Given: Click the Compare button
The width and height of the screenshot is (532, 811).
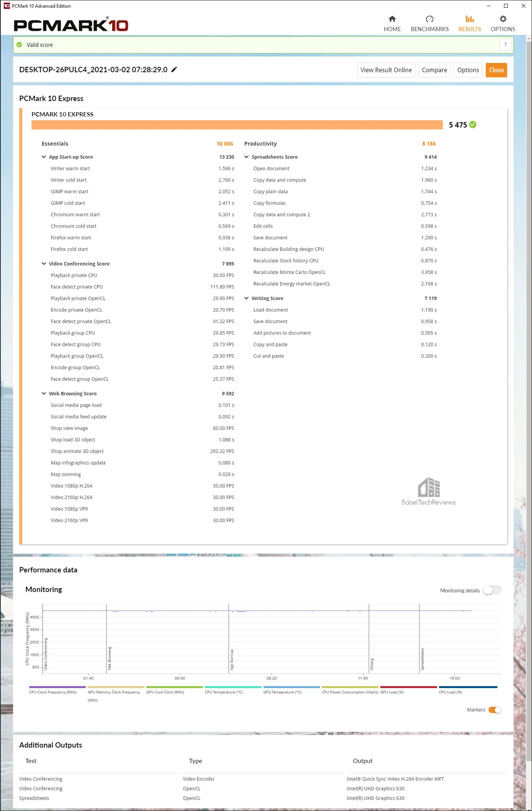Looking at the screenshot, I should click(x=434, y=70).
